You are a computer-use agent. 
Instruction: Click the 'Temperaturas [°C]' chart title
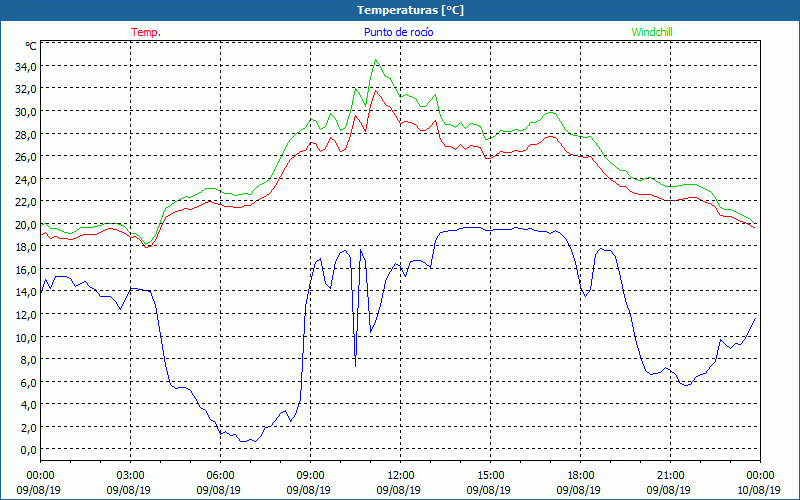(x=410, y=10)
